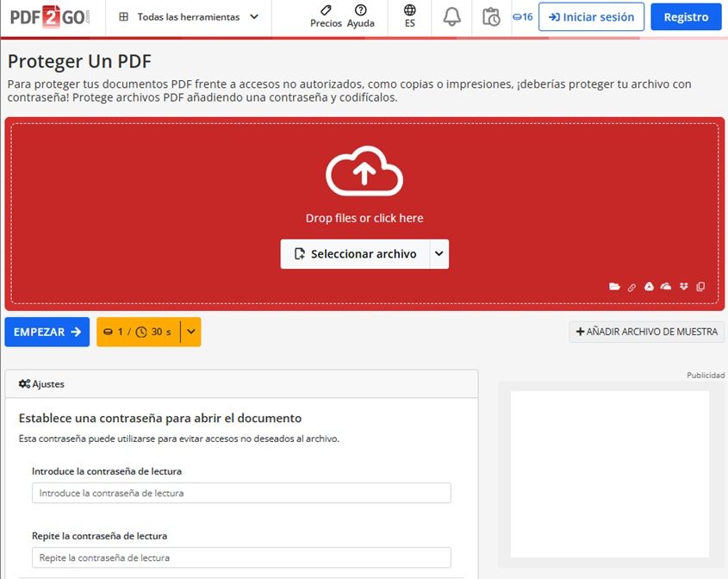Click Iniciar sesión link
Viewport: 728px width, 579px height.
point(591,16)
